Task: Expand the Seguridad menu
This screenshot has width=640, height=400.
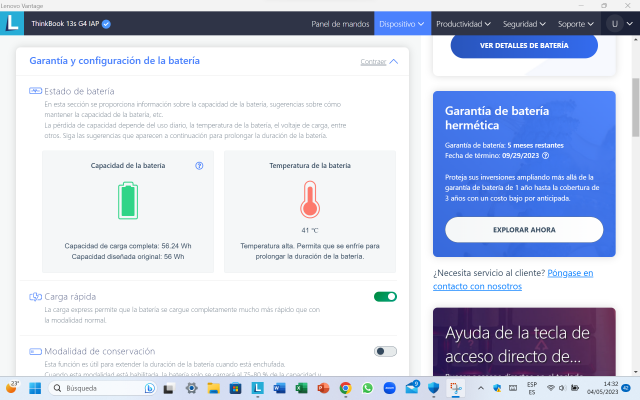Action: pos(524,24)
